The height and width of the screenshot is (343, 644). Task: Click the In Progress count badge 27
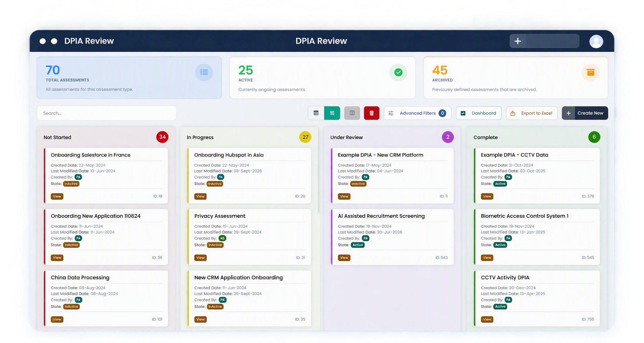pyautogui.click(x=305, y=137)
